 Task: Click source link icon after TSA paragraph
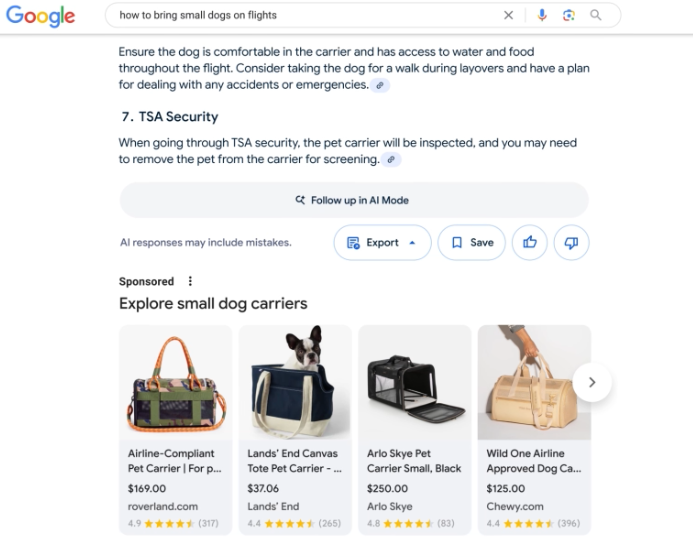click(392, 160)
